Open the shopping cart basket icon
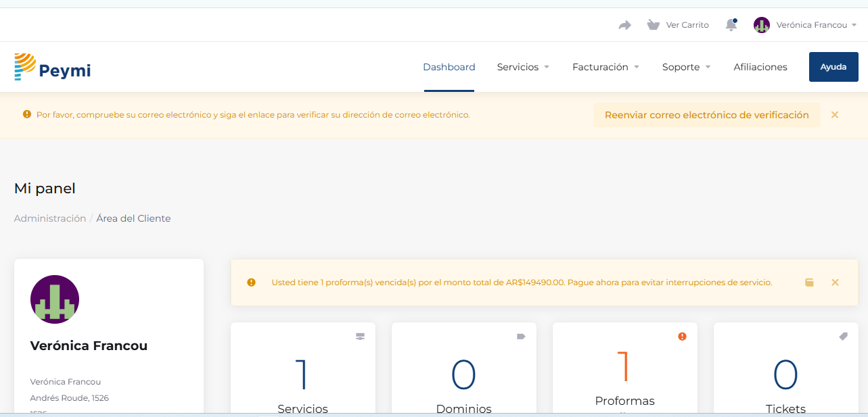The width and height of the screenshot is (868, 417). pos(653,25)
